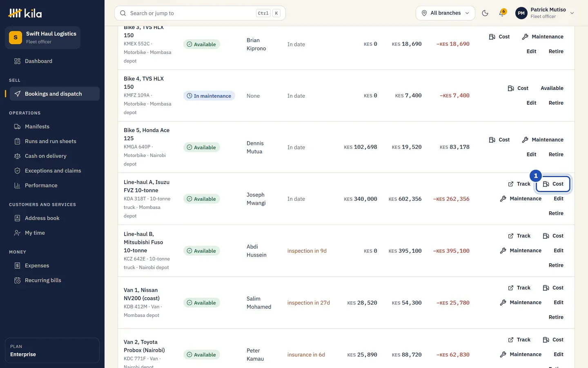Edit Bike 4, TVS HLX 150
Image resolution: width=588 pixels, height=368 pixels.
531,103
